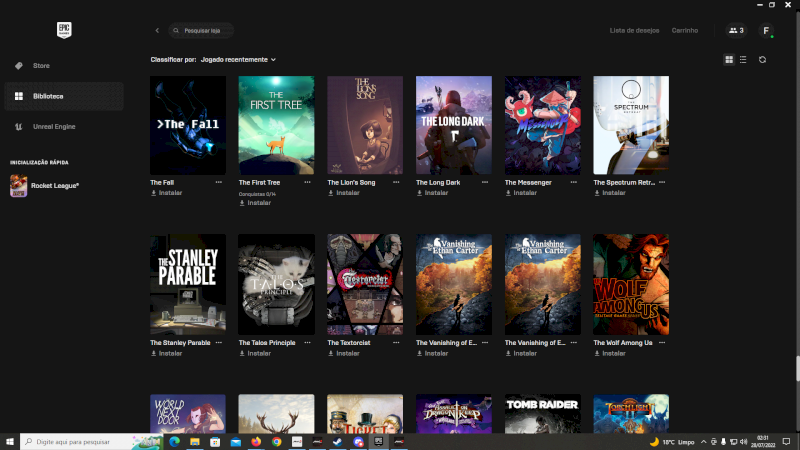Viewport: 800px width, 450px height.
Task: Open the volume control in system tray
Action: tap(743, 442)
